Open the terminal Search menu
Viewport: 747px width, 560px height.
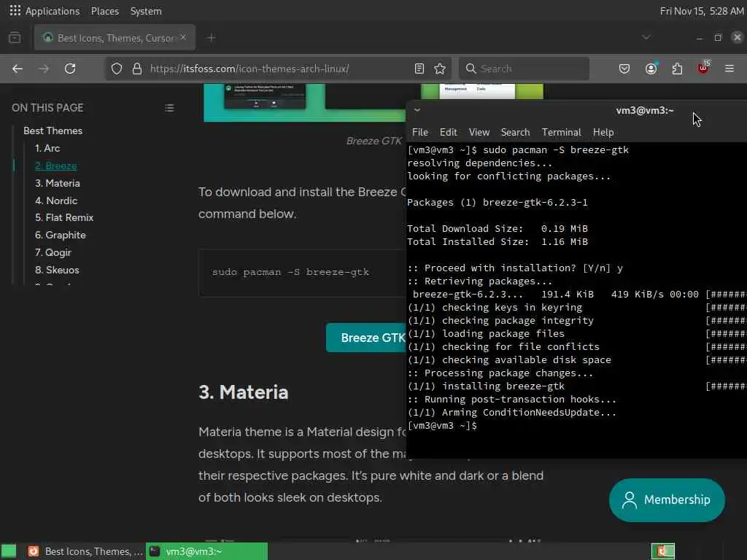click(515, 133)
